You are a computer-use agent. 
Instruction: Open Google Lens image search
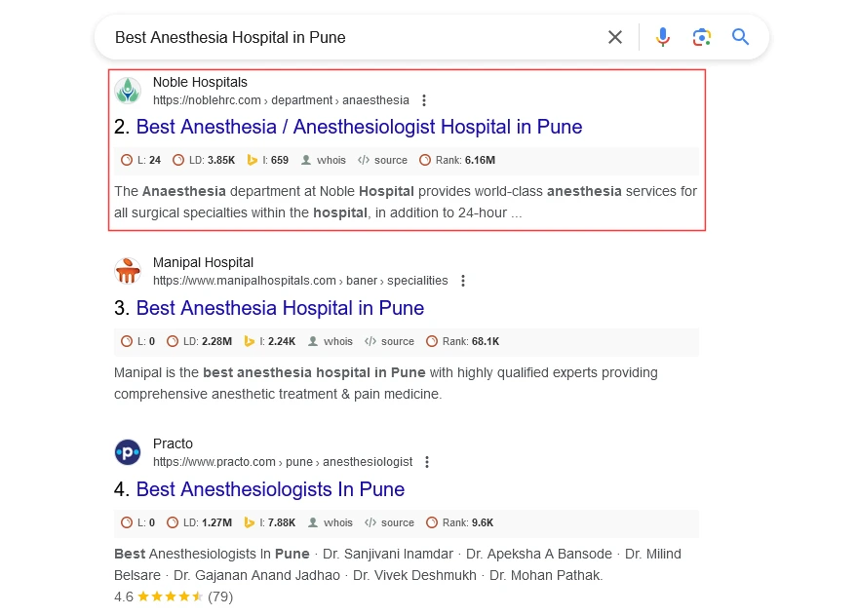(x=702, y=38)
